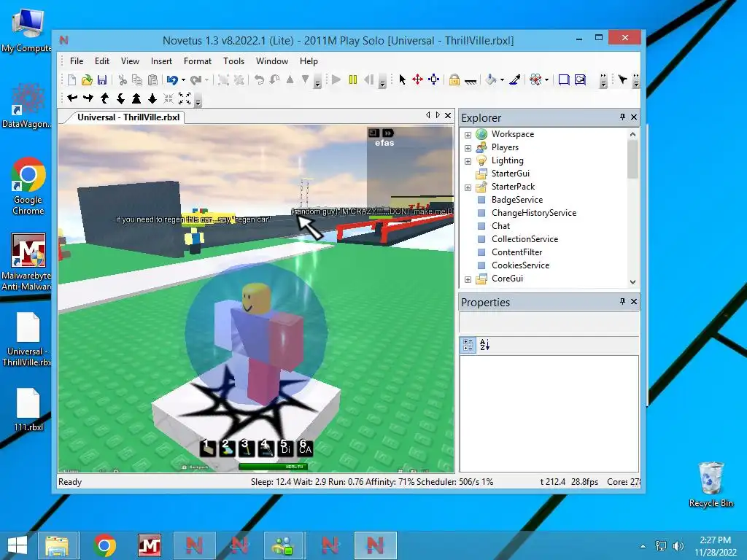Click the zoom out down-arrow icon
This screenshot has width=747, height=560.
pyautogui.click(x=152, y=98)
